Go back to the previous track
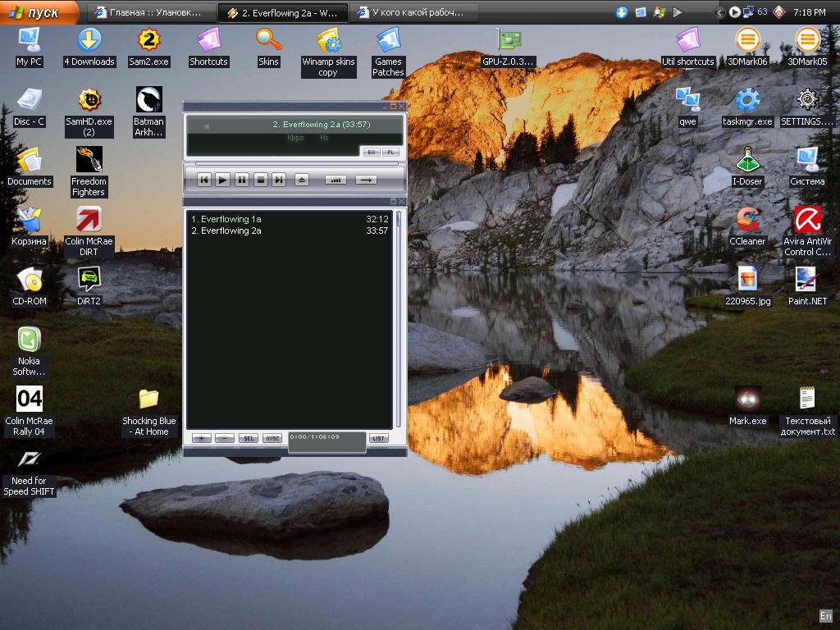The width and height of the screenshot is (840, 630). point(203,180)
